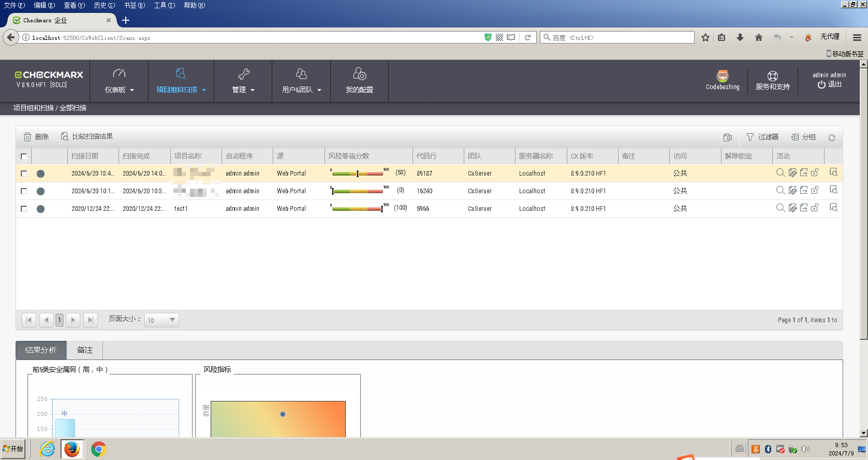Click risk score bar for score 0
The image size is (868, 460).
tap(358, 191)
